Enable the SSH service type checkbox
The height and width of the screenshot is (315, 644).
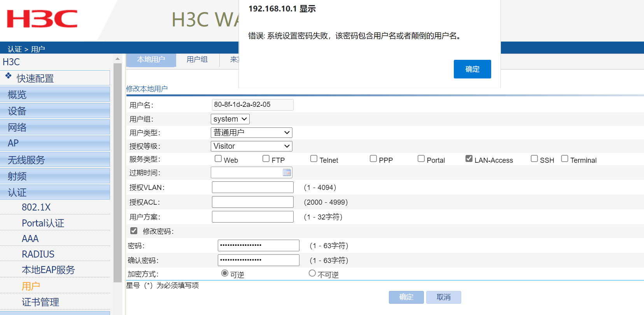click(534, 158)
